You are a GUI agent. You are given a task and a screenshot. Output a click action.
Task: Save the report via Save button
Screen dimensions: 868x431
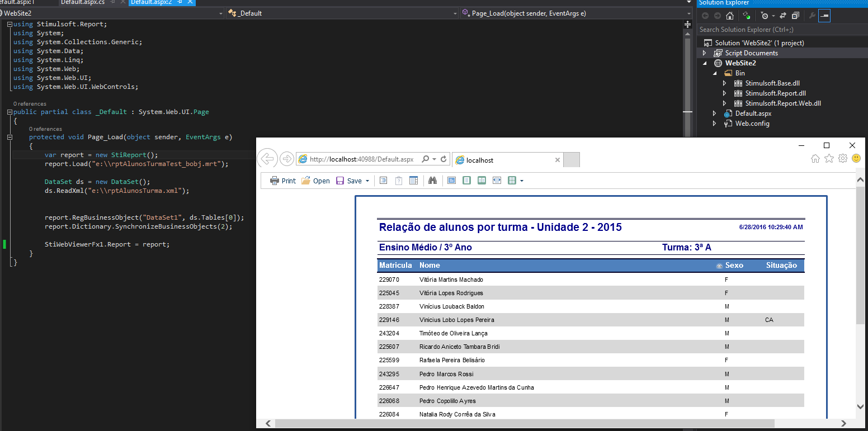point(349,181)
